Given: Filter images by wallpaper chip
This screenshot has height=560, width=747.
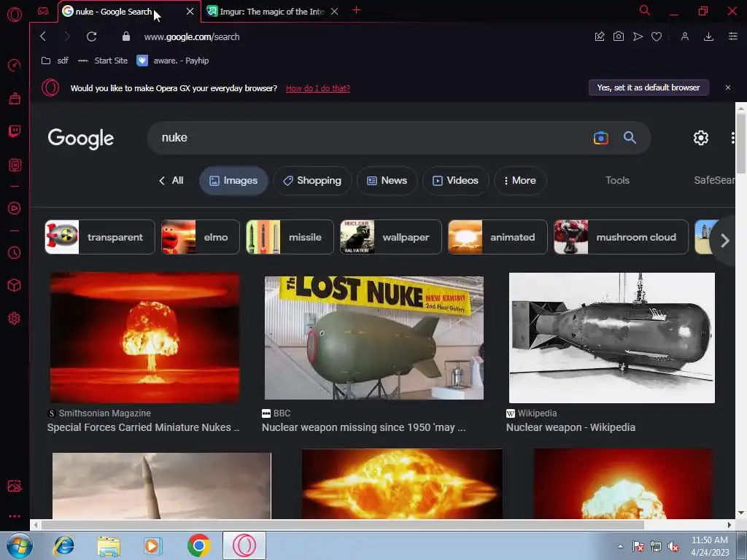Looking at the screenshot, I should click(391, 237).
